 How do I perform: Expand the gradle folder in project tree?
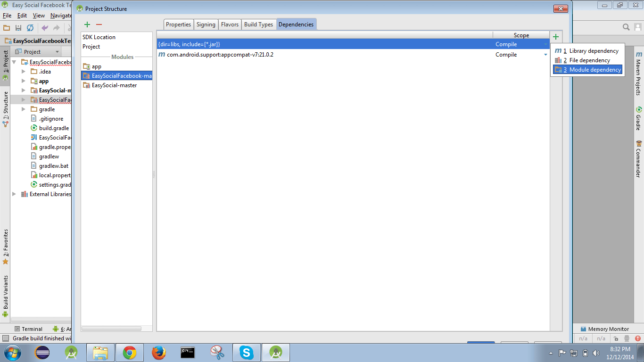coord(24,109)
